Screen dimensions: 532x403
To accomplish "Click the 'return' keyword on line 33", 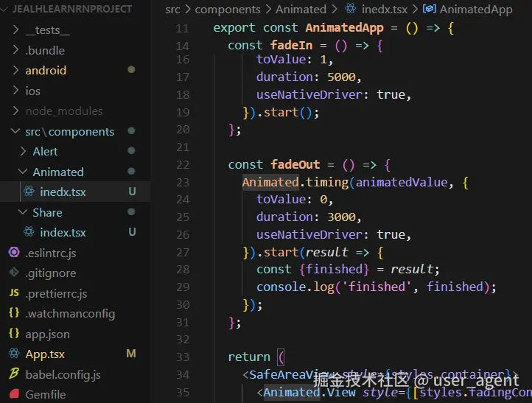I will coord(249,357).
